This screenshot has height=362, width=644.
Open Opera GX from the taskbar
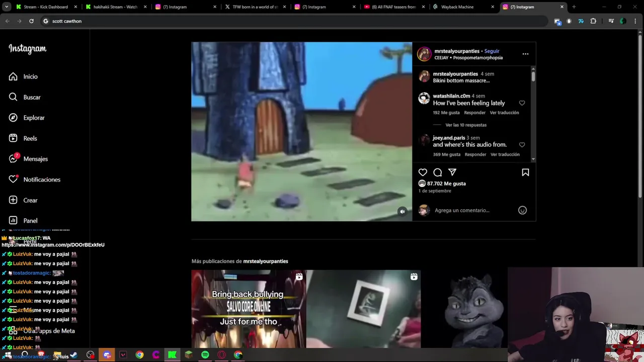pos(221,355)
